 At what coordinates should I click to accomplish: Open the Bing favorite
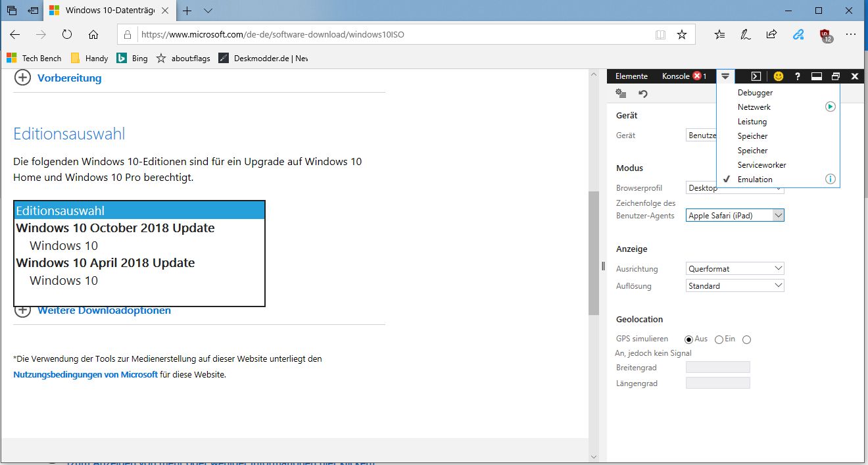click(132, 58)
